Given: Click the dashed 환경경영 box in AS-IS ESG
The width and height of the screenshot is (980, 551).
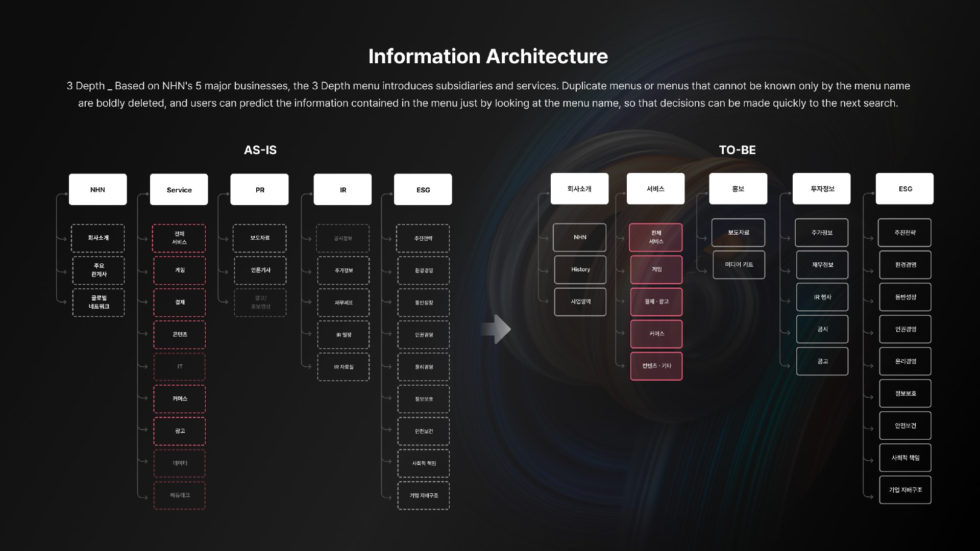Looking at the screenshot, I should (424, 270).
